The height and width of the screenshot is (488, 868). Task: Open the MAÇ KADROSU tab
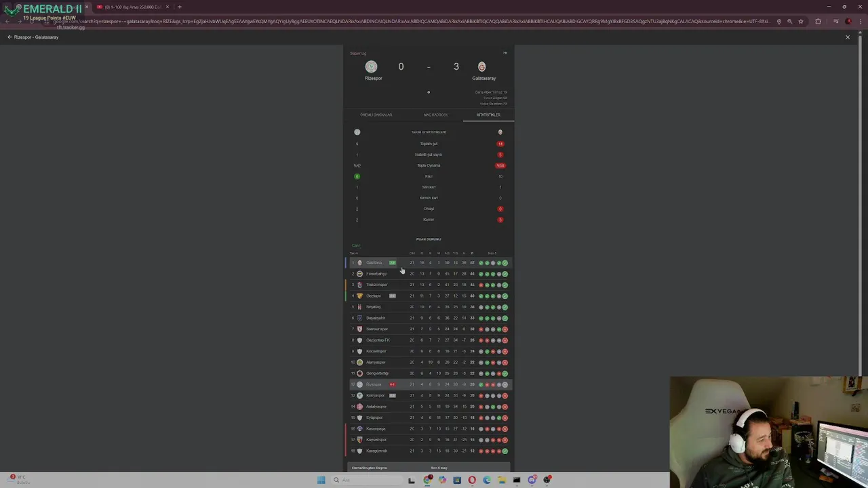click(436, 115)
